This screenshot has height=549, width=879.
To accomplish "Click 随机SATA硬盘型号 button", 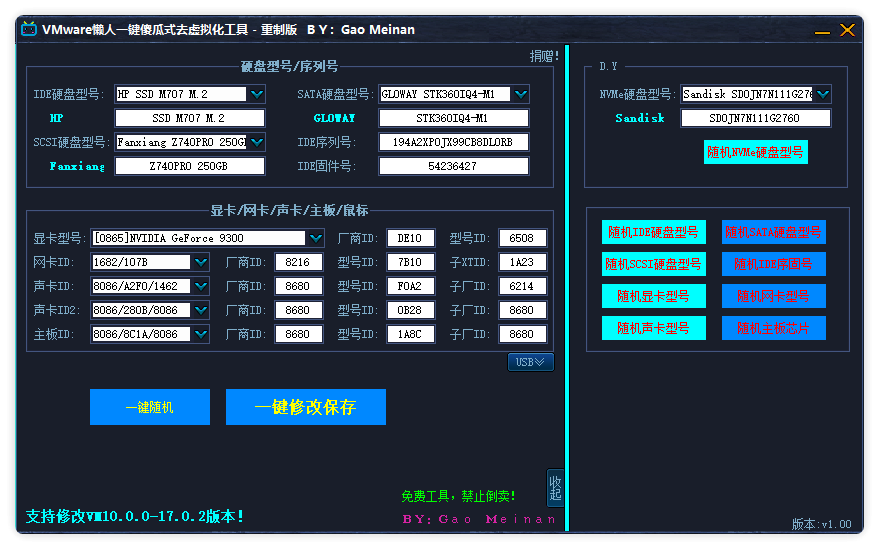I will (x=773, y=232).
